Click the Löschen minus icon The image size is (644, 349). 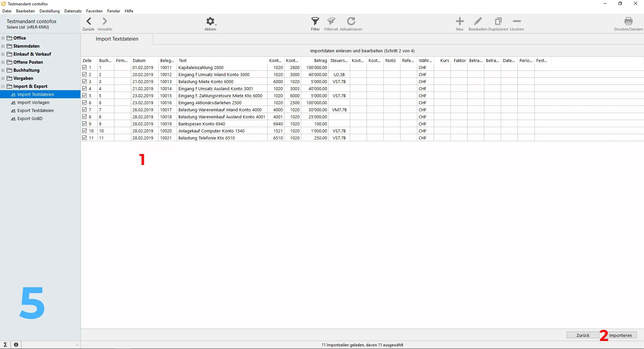pyautogui.click(x=517, y=21)
